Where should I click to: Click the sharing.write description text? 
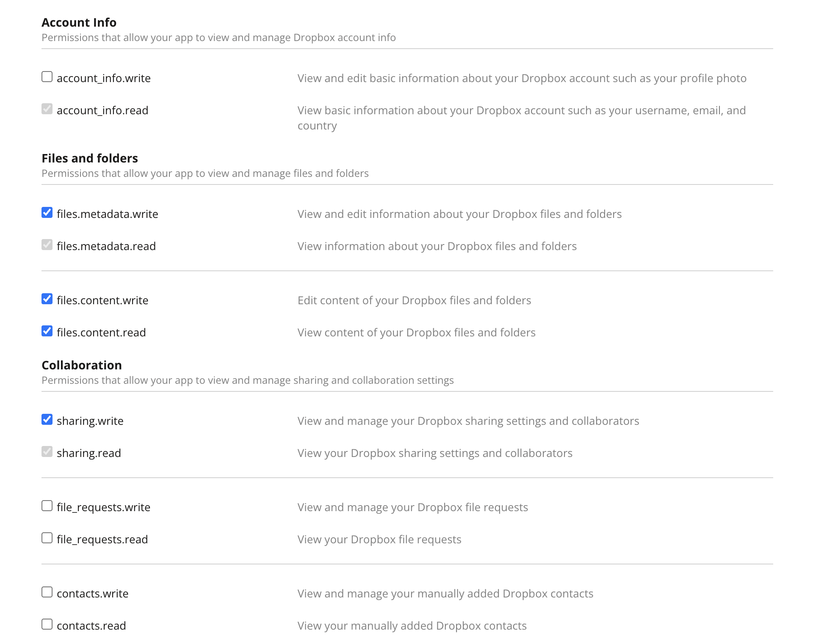pos(468,421)
